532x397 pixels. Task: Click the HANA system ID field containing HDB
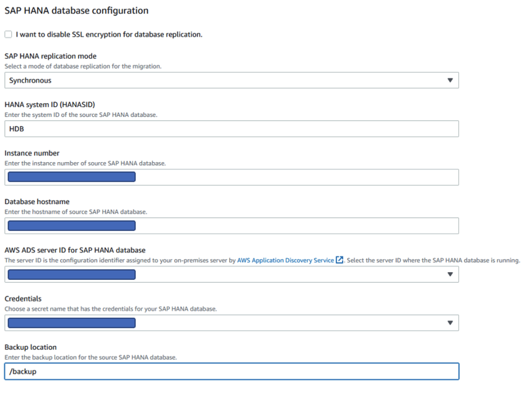231,129
